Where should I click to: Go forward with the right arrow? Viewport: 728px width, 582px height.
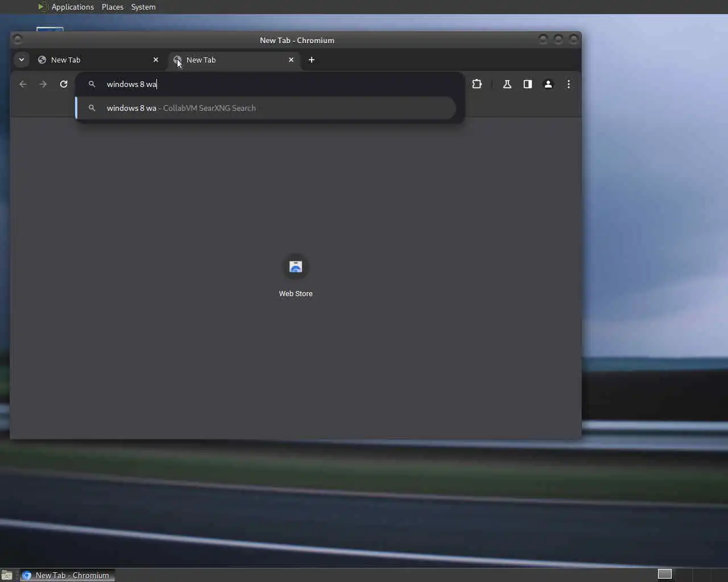[x=43, y=84]
